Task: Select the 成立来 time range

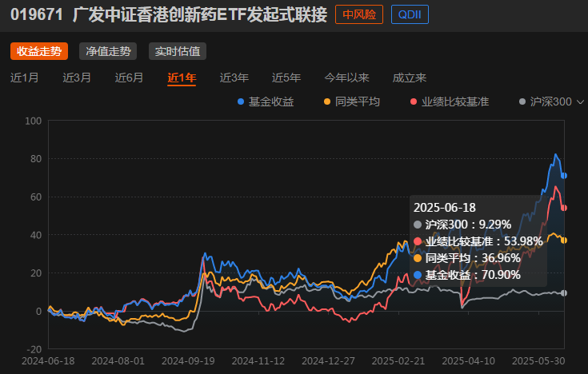Action: point(409,78)
